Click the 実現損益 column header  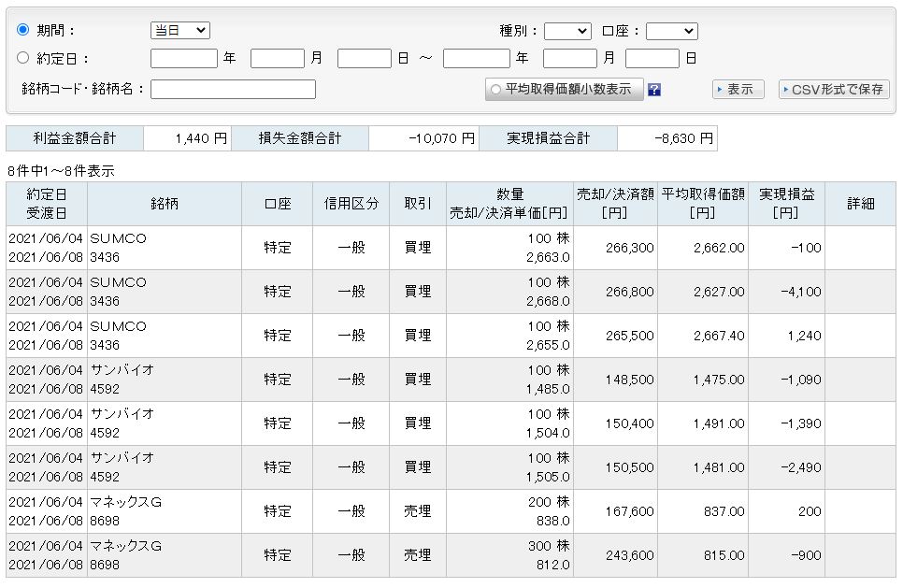[x=786, y=204]
